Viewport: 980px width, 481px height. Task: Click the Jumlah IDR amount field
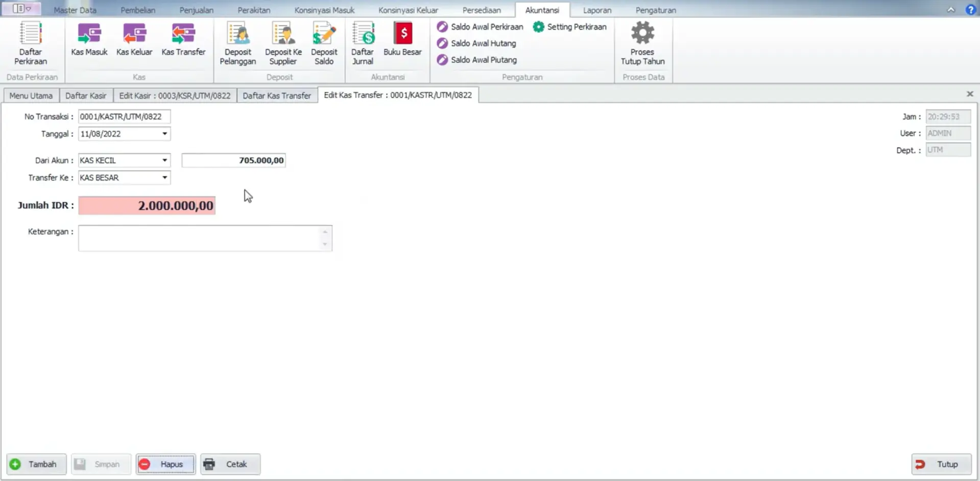click(x=147, y=206)
